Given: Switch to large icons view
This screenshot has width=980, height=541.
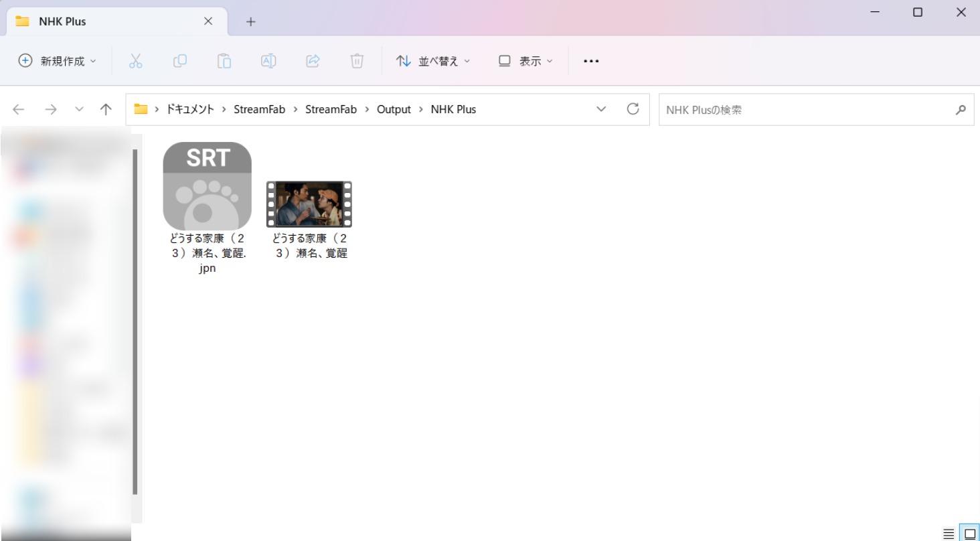Looking at the screenshot, I should [969, 534].
